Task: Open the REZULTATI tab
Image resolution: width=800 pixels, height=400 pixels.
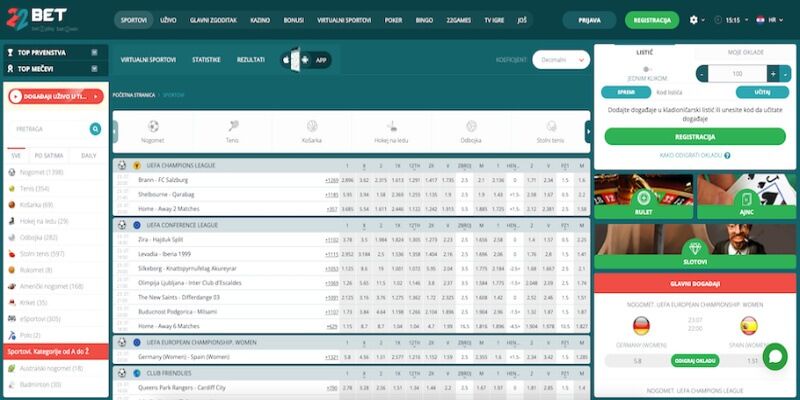Action: [x=251, y=60]
